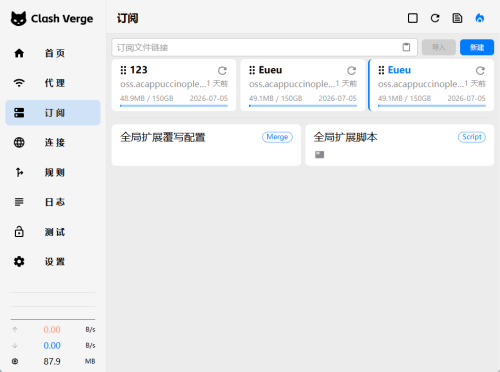Click the lock icon beside 测试

[19, 231]
